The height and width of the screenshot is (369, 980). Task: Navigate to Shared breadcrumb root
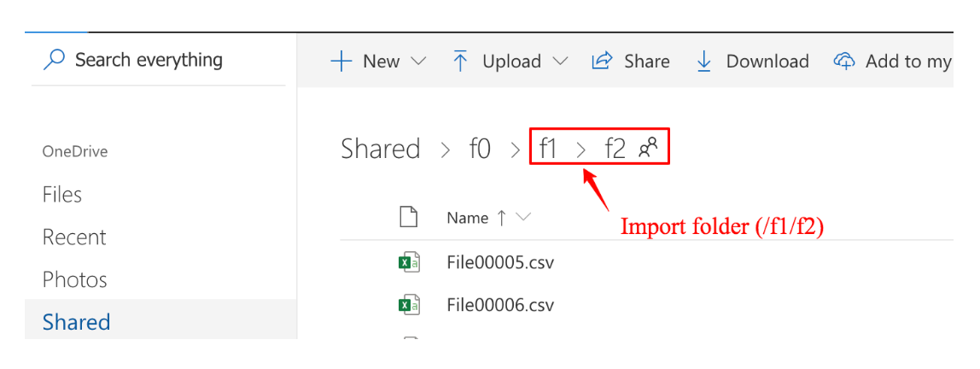coord(381,149)
